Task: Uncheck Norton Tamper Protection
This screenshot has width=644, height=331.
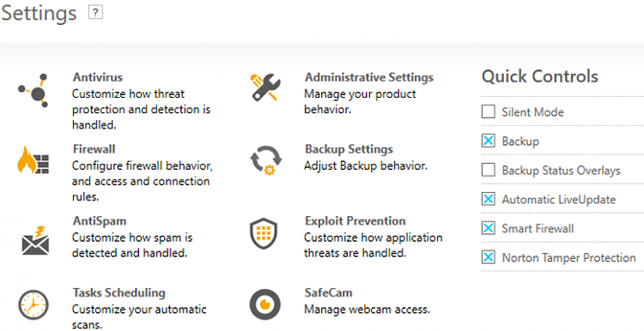Action: click(488, 257)
